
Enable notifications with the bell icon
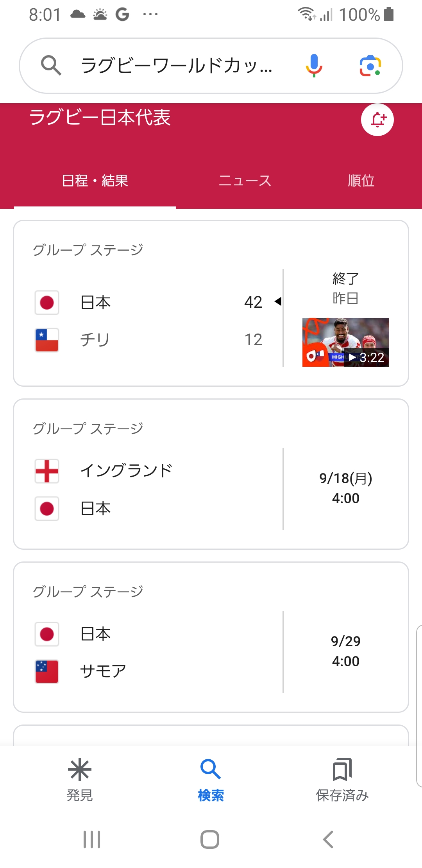pos(377,120)
